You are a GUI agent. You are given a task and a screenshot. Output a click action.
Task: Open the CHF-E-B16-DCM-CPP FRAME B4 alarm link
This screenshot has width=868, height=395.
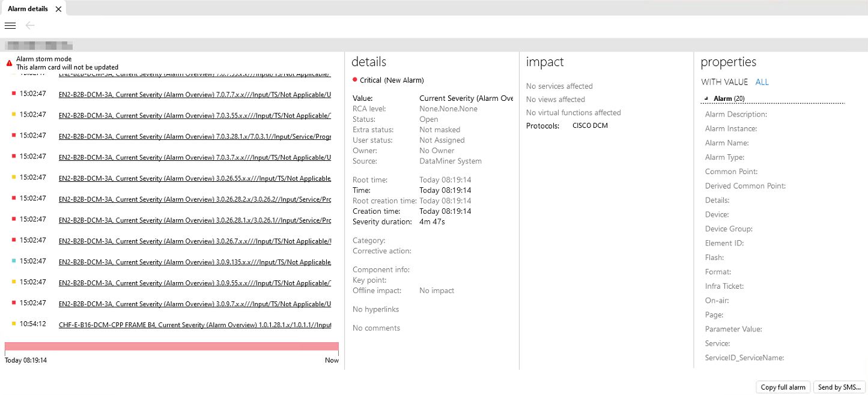tap(195, 325)
